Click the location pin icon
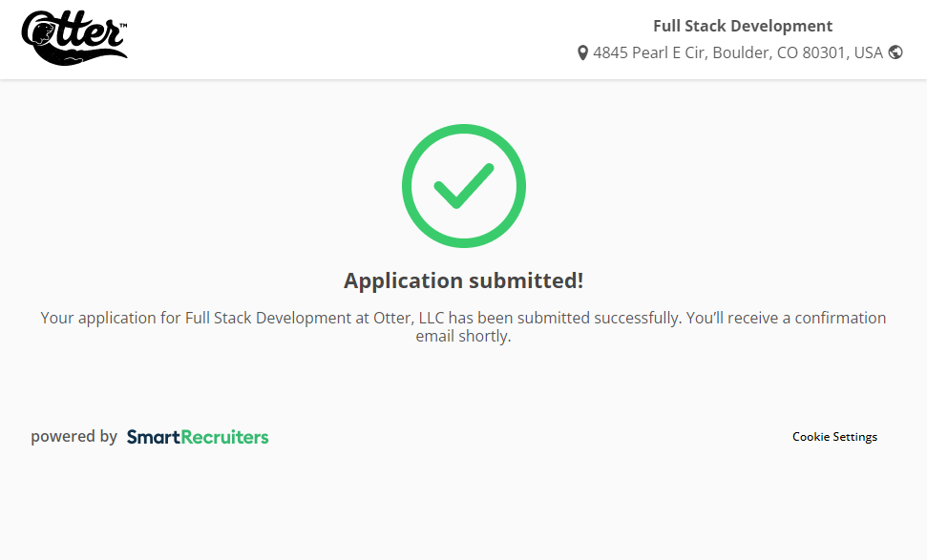Screen dimensions: 927x560 click(582, 53)
